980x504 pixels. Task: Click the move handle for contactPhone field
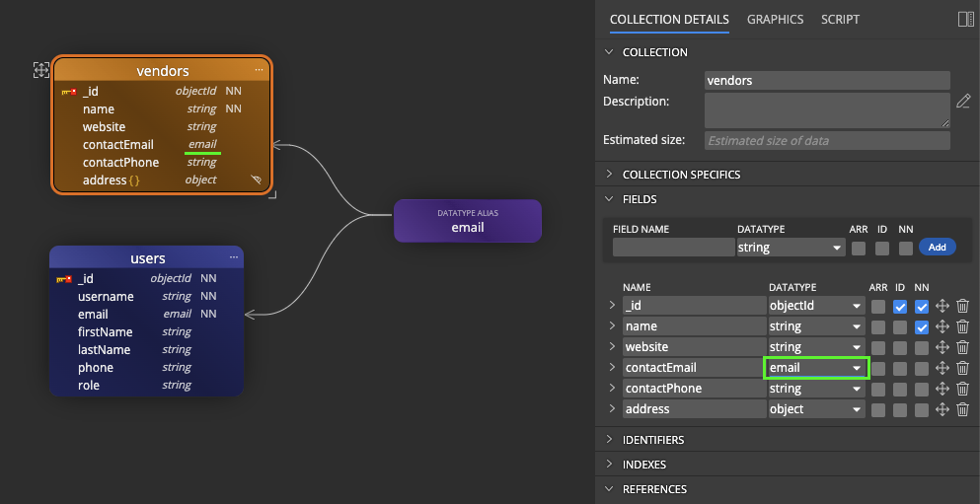[x=942, y=389]
